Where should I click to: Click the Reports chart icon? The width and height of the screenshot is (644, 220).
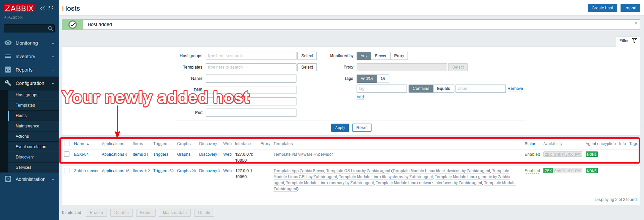coord(8,70)
